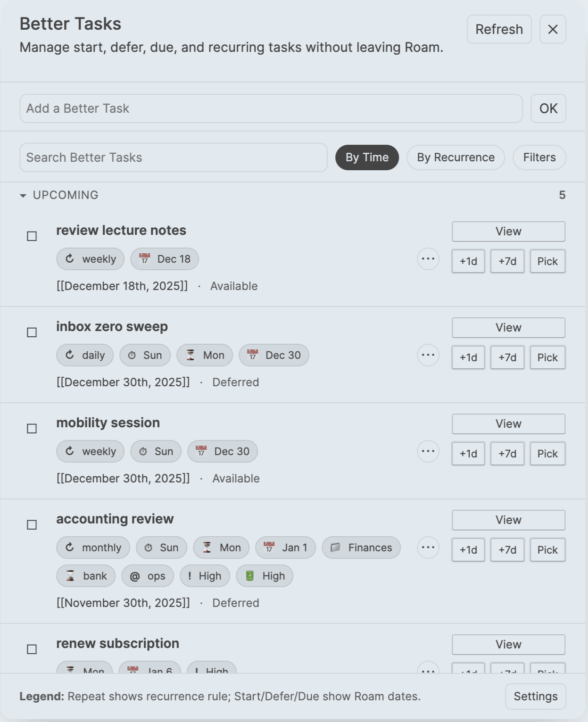The height and width of the screenshot is (722, 588).
Task: Mark mobility session task as done
Action: click(32, 429)
